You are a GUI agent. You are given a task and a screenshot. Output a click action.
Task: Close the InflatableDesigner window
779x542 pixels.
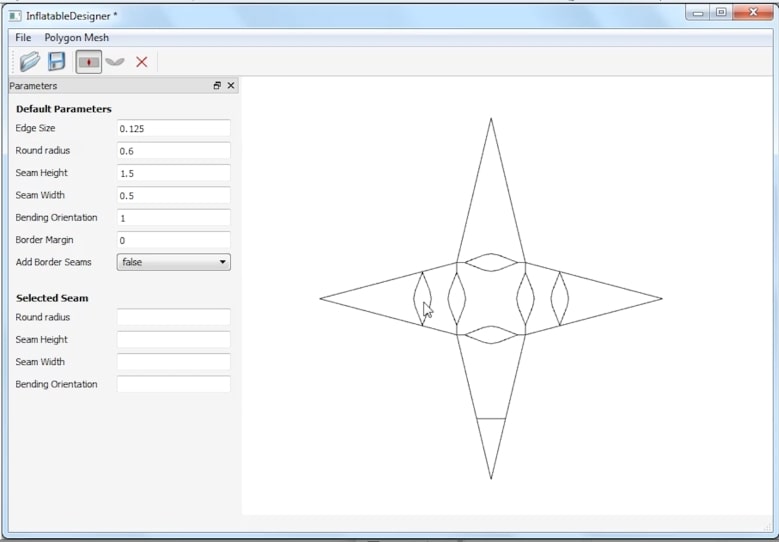tap(753, 13)
